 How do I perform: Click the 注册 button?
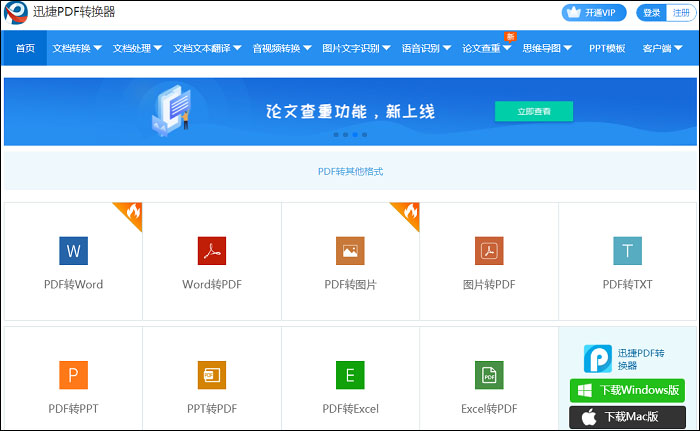681,13
